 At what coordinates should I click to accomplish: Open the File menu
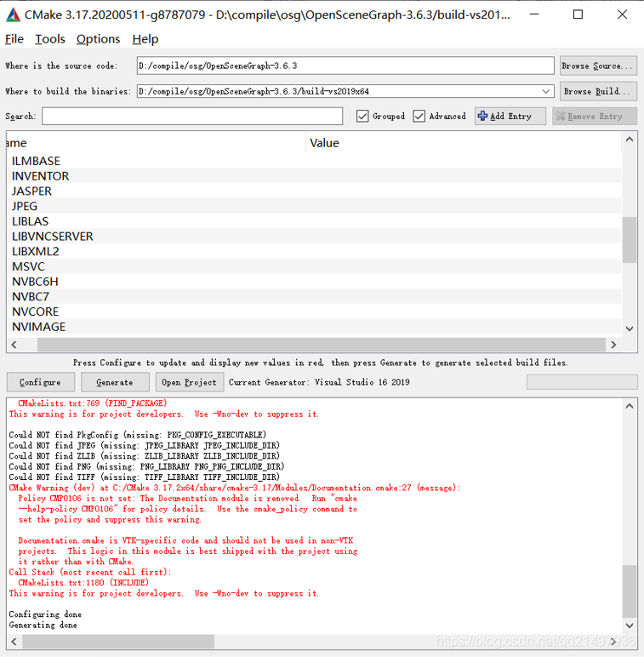[14, 39]
